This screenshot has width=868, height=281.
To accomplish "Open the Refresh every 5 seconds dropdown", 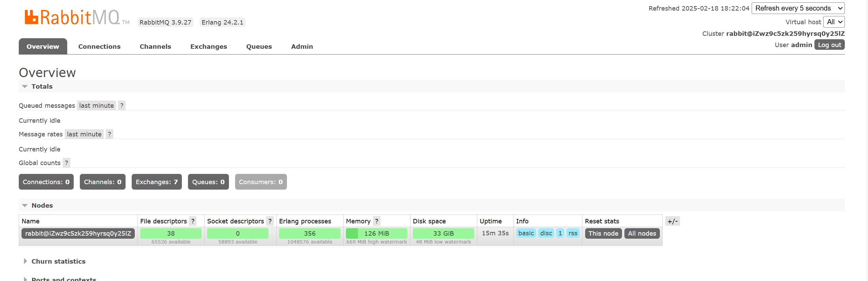I will click(x=798, y=8).
